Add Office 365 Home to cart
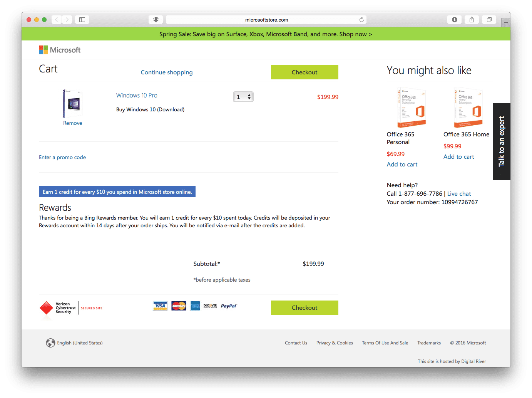Image resolution: width=532 pixels, height=398 pixels. pos(458,157)
